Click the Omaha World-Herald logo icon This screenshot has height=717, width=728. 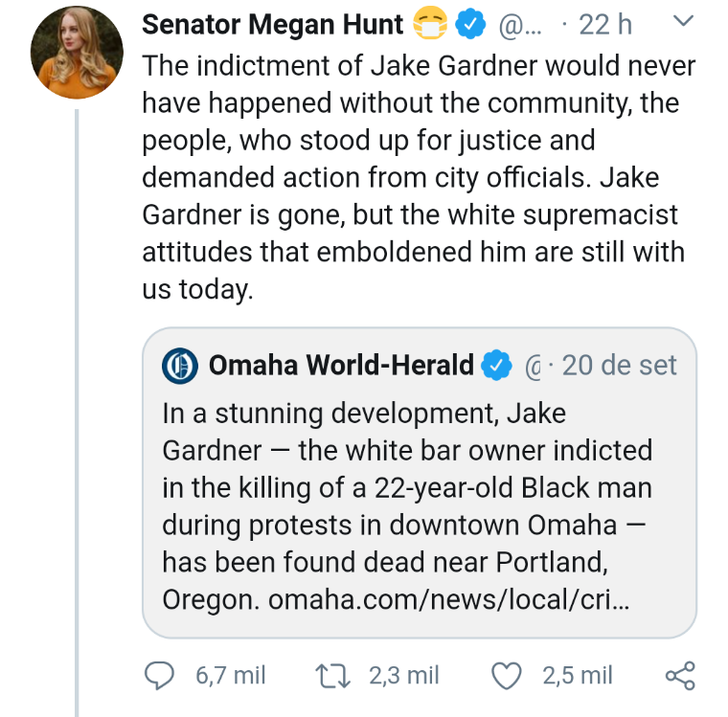pyautogui.click(x=179, y=365)
